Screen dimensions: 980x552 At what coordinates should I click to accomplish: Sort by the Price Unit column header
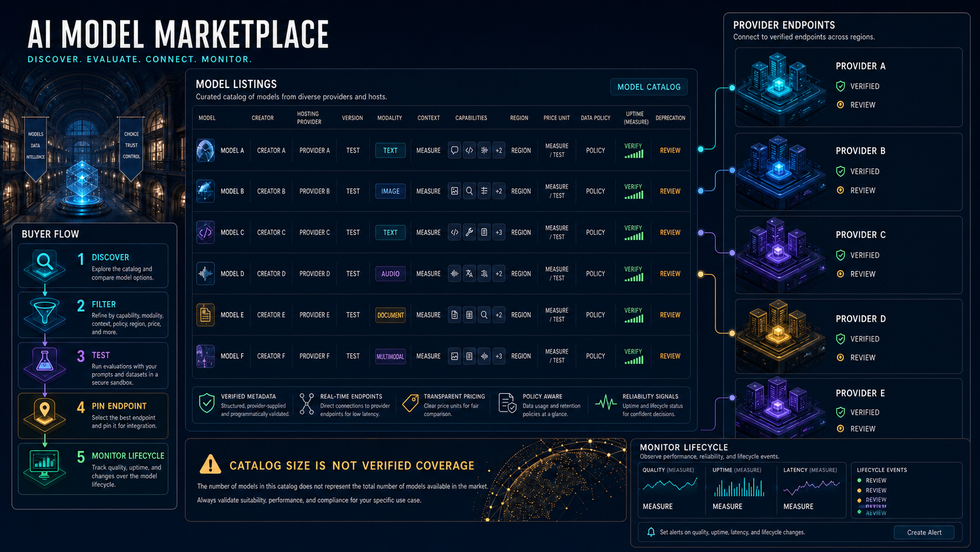click(556, 118)
